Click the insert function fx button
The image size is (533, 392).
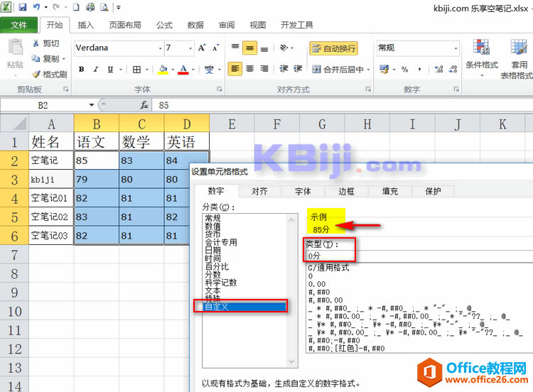(144, 105)
